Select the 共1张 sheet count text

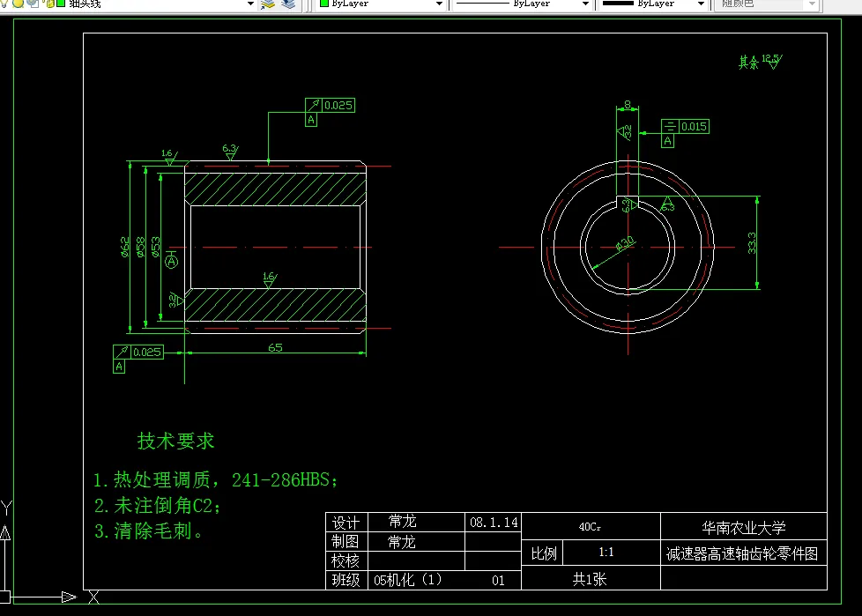click(x=590, y=579)
